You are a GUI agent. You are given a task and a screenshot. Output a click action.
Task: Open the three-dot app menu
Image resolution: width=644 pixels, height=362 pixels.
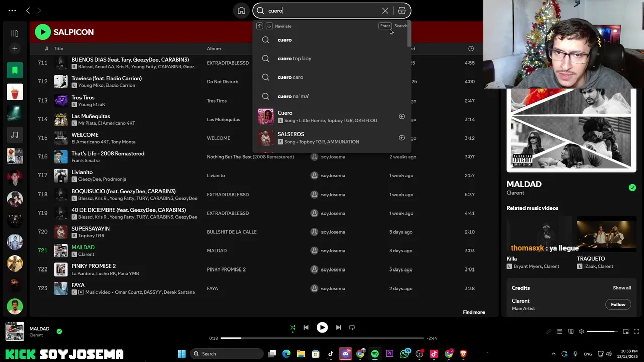pyautogui.click(x=12, y=11)
